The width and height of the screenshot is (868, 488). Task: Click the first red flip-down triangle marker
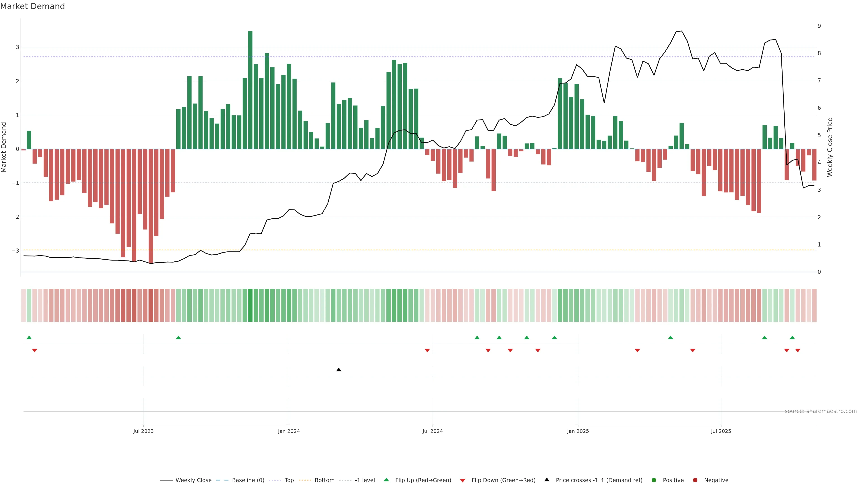click(x=34, y=351)
